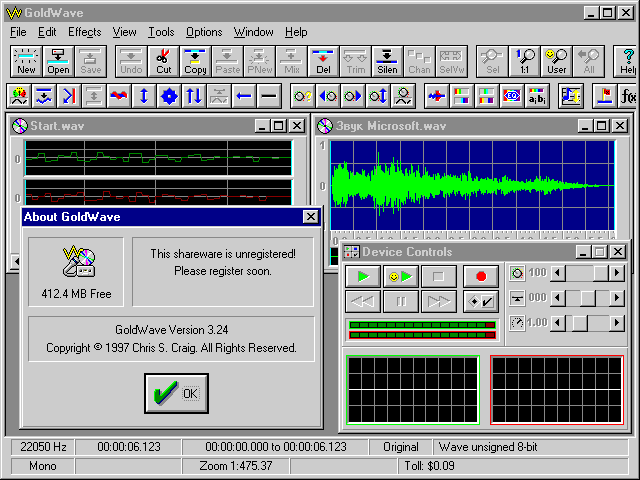Click the Pause button in Device Controls

[401, 302]
